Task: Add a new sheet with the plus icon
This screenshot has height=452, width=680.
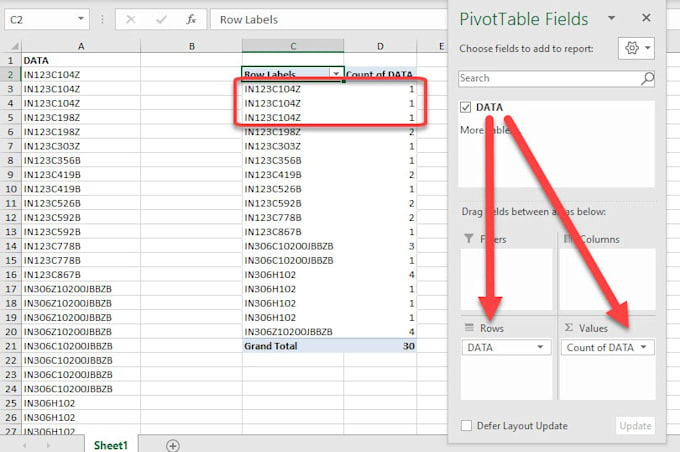Action: 173,445
